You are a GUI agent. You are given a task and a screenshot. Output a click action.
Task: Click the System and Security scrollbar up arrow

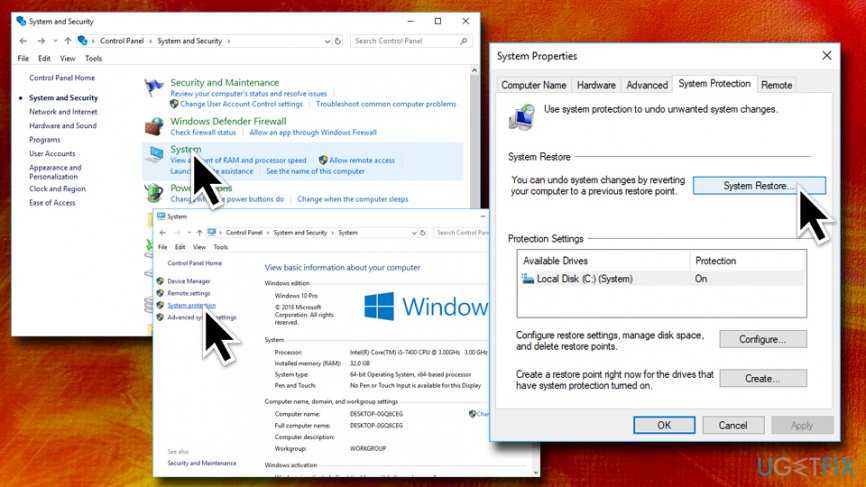[474, 71]
